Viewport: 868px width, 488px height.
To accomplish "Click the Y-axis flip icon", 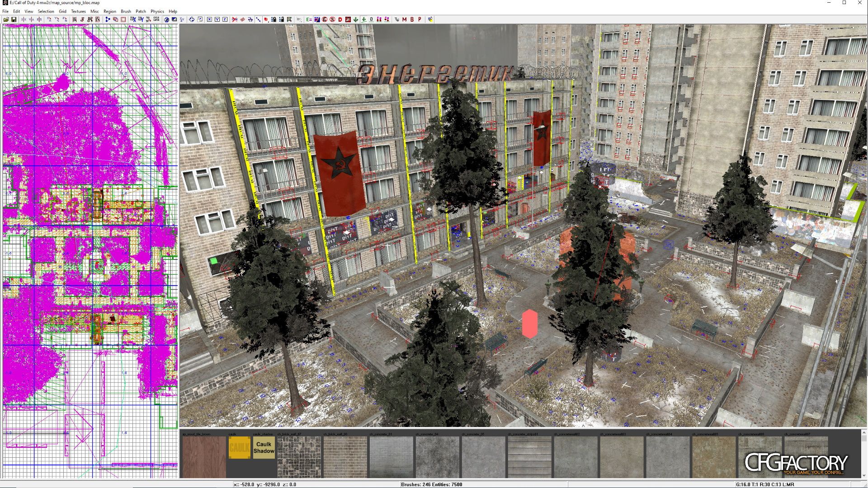I will [x=32, y=19].
